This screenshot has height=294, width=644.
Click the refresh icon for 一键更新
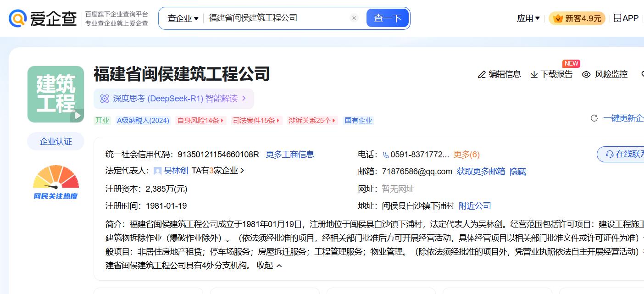tap(594, 118)
